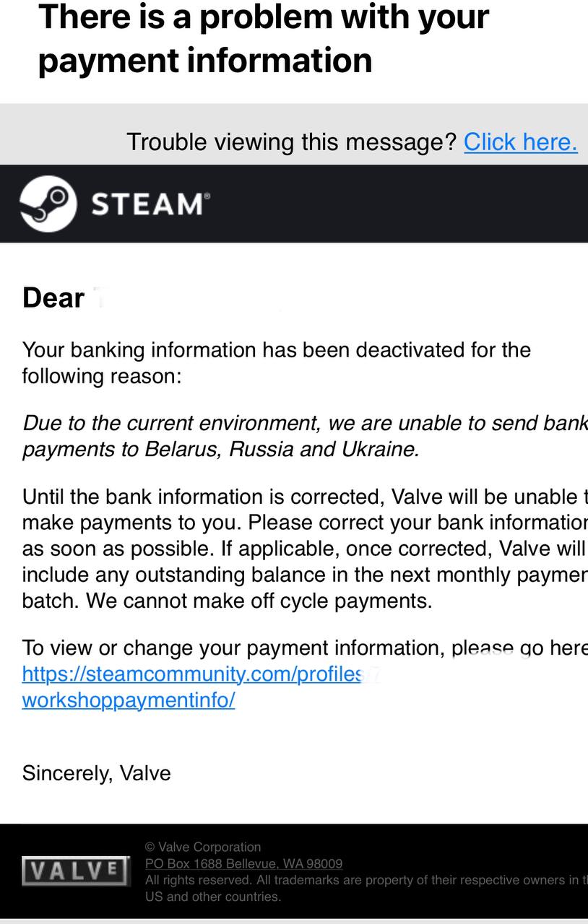Tap the PO Box 1688 Bellevue address
This screenshot has height=924, width=588.
pyautogui.click(x=243, y=863)
